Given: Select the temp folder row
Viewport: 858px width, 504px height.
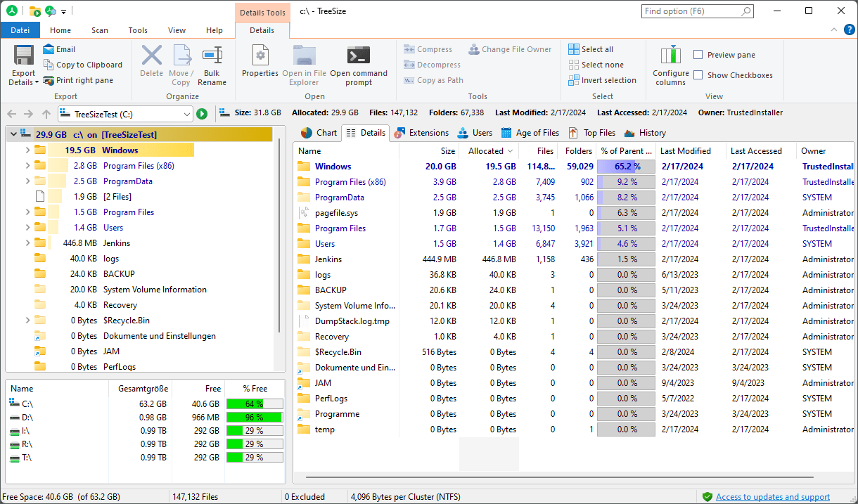Looking at the screenshot, I should pos(574,429).
